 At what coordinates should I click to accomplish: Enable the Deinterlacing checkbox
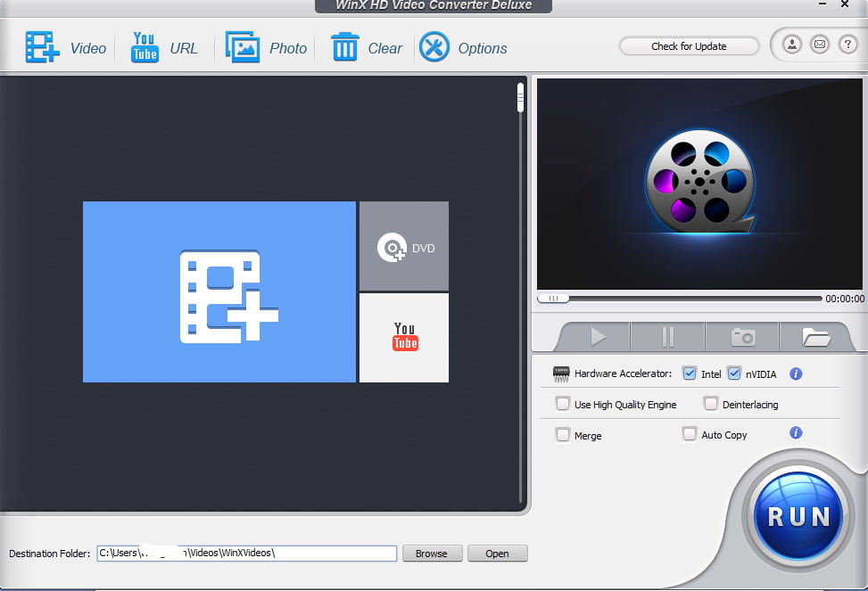(711, 404)
